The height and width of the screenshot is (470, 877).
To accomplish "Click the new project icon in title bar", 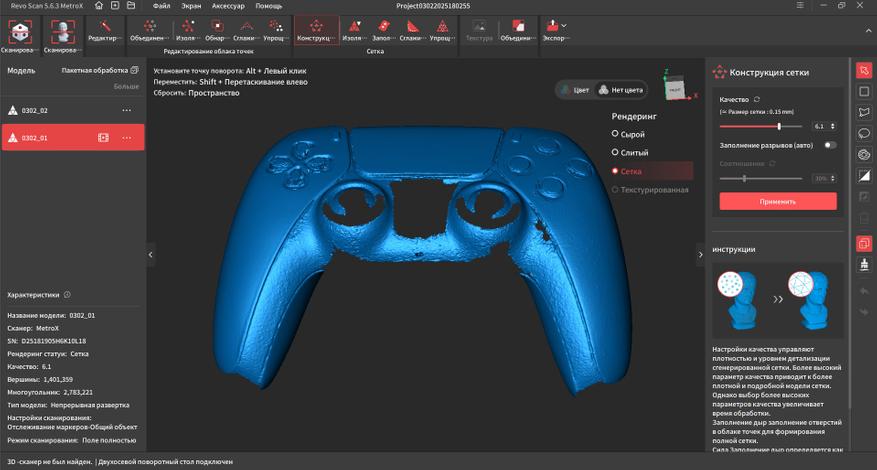I will tap(115, 6).
